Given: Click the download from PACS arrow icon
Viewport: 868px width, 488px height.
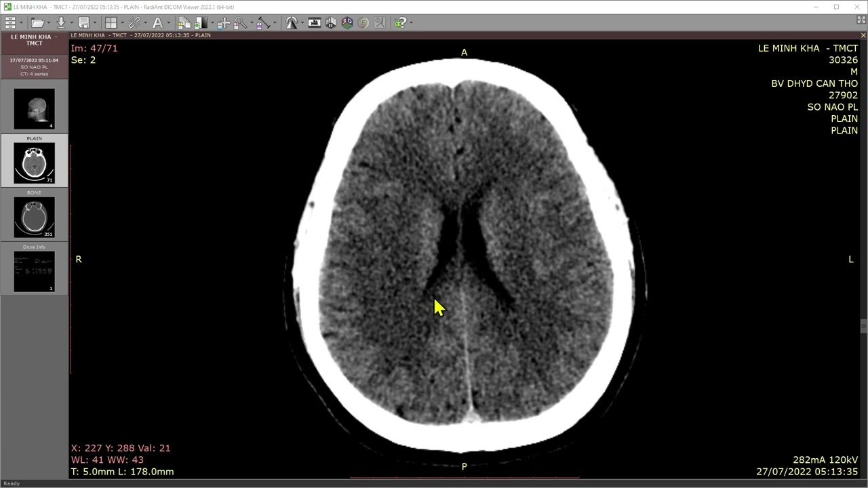Looking at the screenshot, I should 61,22.
